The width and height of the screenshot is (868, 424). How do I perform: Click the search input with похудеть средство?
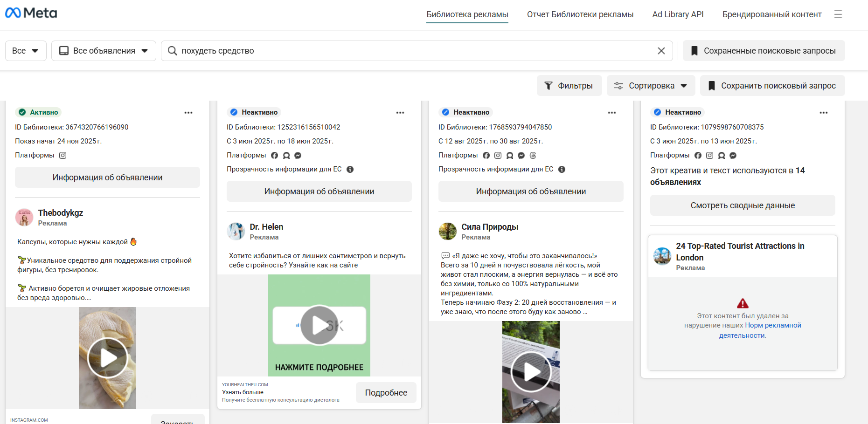(x=410, y=51)
